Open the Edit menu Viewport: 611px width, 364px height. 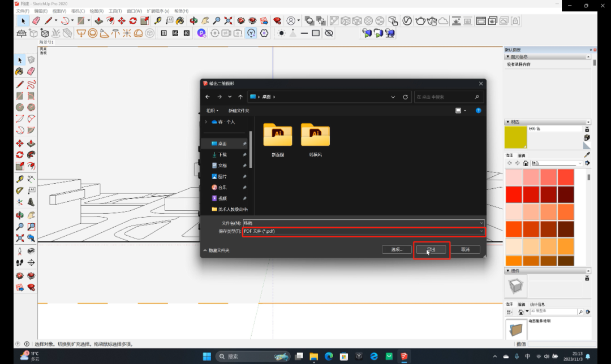pos(41,11)
